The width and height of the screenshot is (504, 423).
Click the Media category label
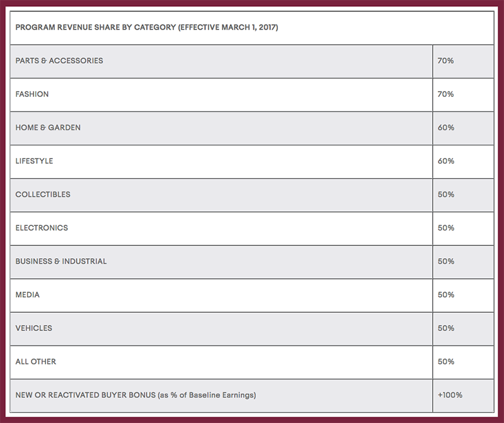coord(28,295)
